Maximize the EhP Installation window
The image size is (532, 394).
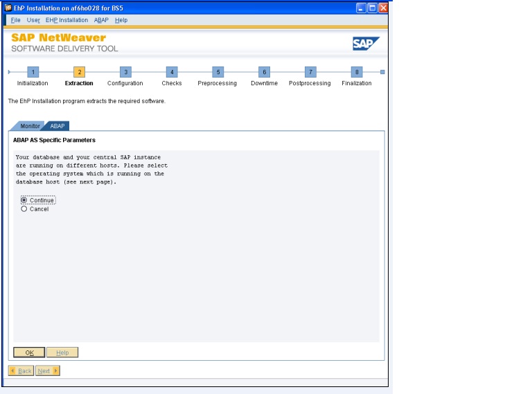click(372, 8)
